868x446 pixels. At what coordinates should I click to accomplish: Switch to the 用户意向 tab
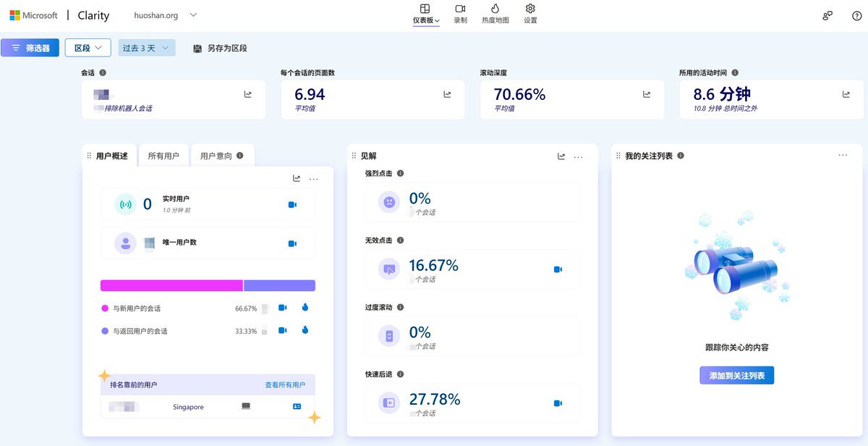[x=221, y=156]
